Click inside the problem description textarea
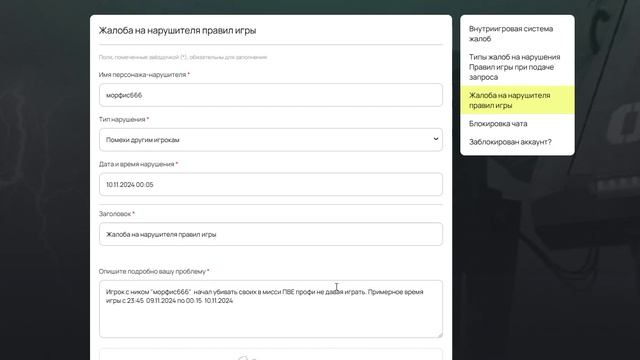Screen dimensions: 640x360 [271, 309]
